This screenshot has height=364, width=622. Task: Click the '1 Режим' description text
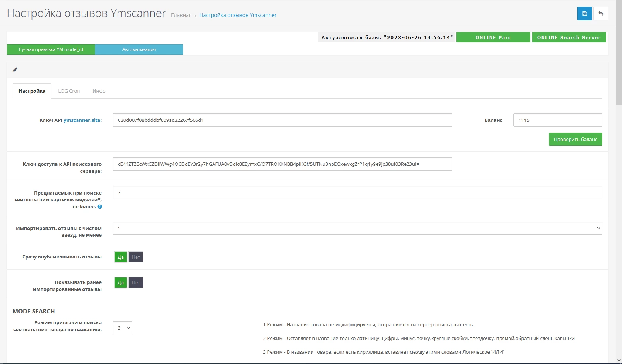[368, 325]
